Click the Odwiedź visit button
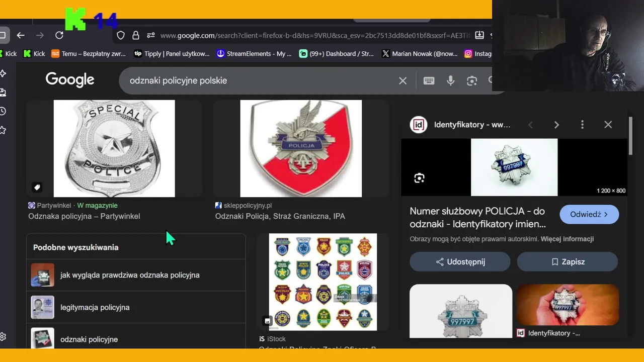This screenshot has width=644, height=362. (x=589, y=214)
